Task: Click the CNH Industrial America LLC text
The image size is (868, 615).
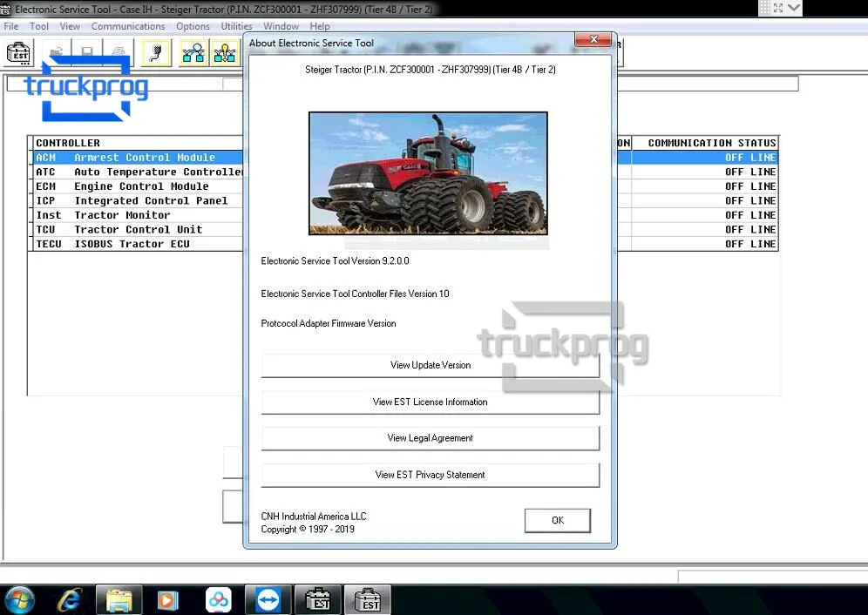Action: (x=314, y=516)
